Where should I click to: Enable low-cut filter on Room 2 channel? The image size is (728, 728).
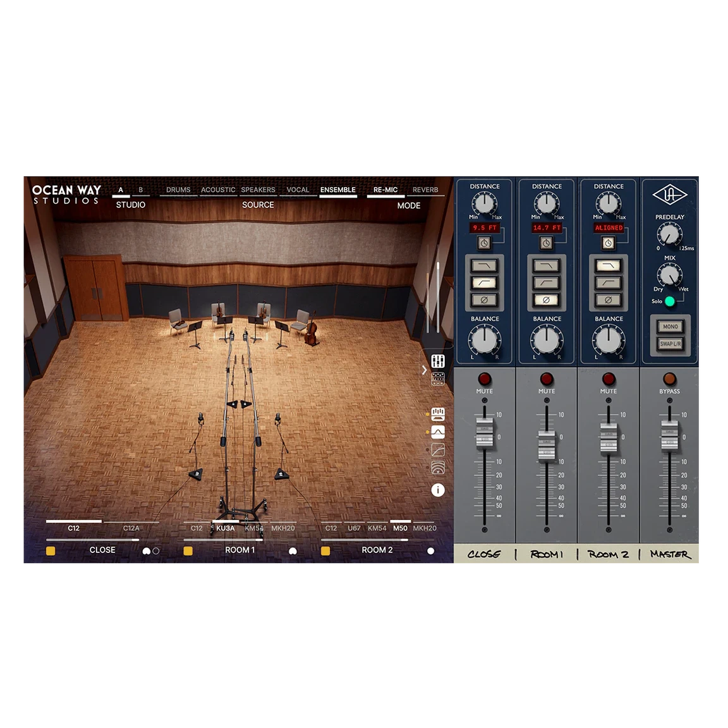tap(608, 282)
